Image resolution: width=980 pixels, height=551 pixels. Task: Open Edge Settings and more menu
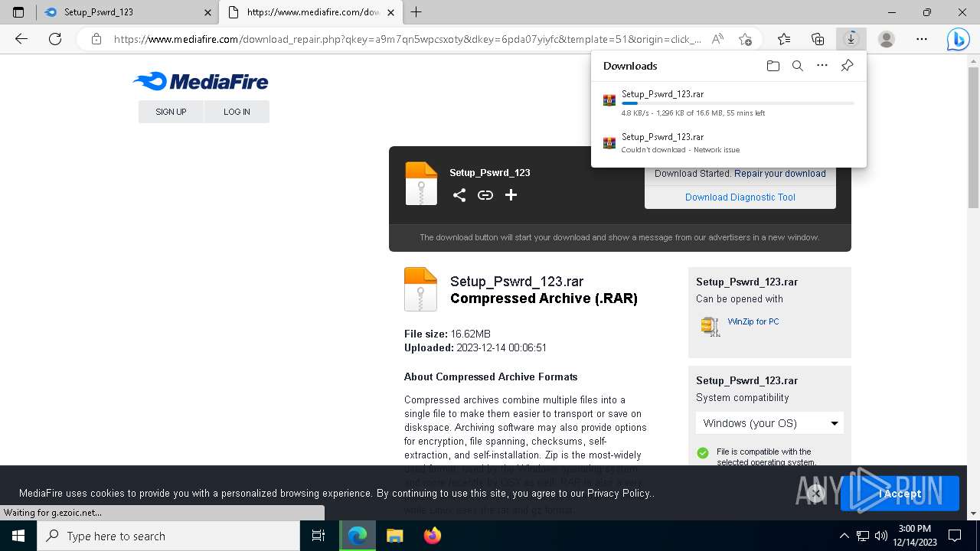point(922,39)
